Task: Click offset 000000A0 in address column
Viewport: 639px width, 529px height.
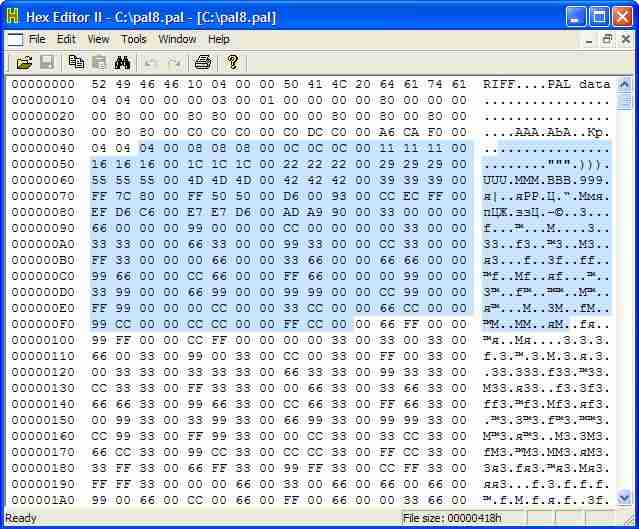Action: pos(43,244)
